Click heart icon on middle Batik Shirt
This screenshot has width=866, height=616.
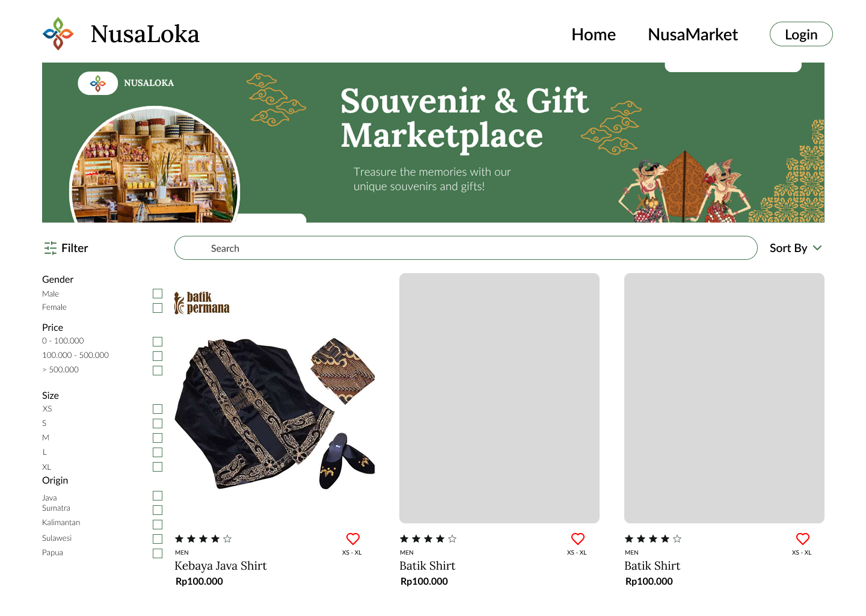[x=578, y=539]
